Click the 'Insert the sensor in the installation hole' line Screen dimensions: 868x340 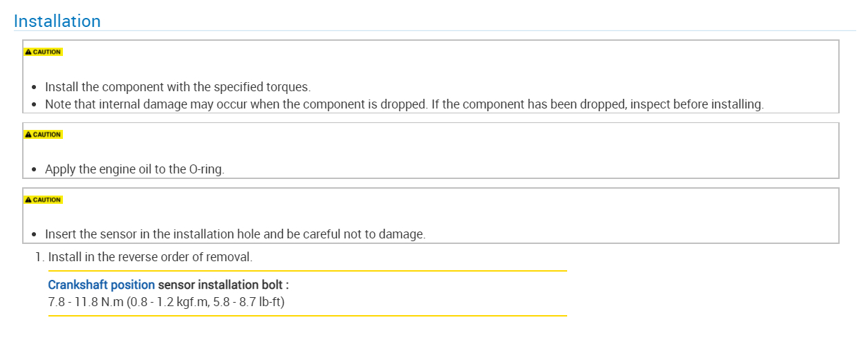pyautogui.click(x=235, y=234)
